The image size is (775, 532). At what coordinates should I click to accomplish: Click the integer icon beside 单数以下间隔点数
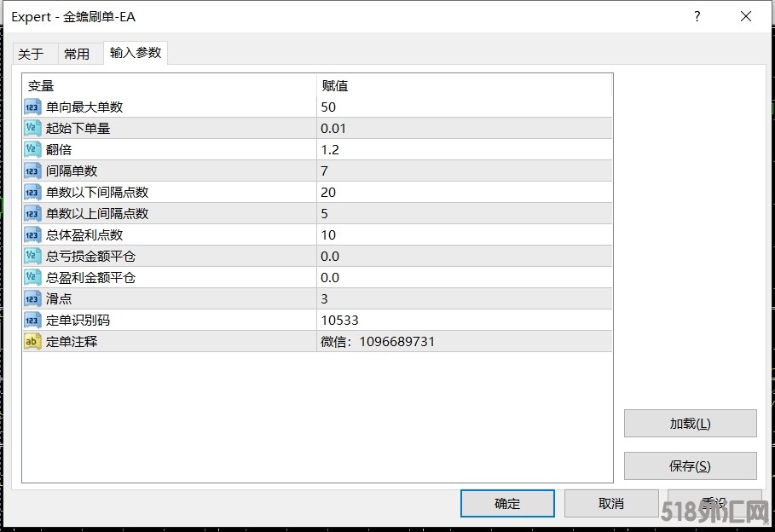32,192
